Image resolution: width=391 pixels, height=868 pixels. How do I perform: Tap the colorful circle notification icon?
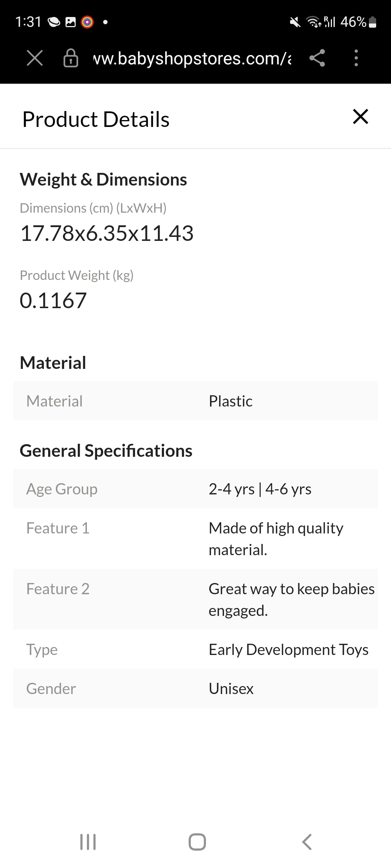point(87,22)
